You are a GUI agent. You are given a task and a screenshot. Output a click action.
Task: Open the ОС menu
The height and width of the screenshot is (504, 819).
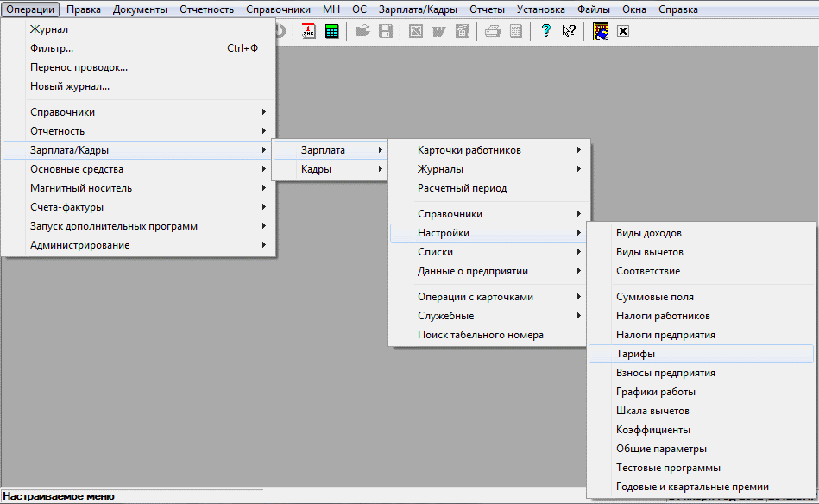[x=359, y=9]
